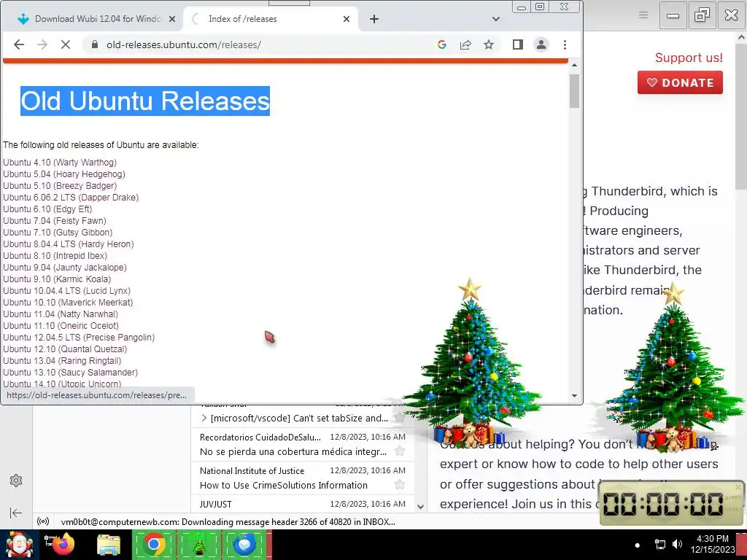
Task: Open Chrome side panel
Action: pos(518,44)
